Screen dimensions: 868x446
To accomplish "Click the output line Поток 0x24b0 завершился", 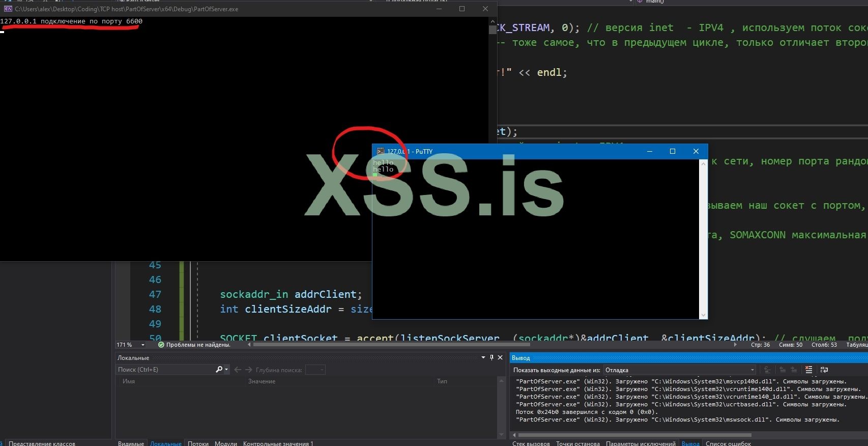I will coord(587,412).
